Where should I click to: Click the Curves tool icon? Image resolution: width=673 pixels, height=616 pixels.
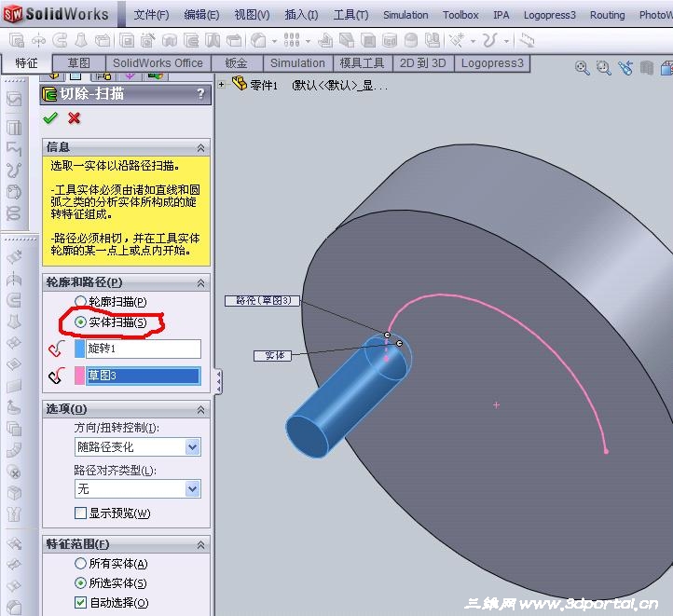(x=490, y=40)
